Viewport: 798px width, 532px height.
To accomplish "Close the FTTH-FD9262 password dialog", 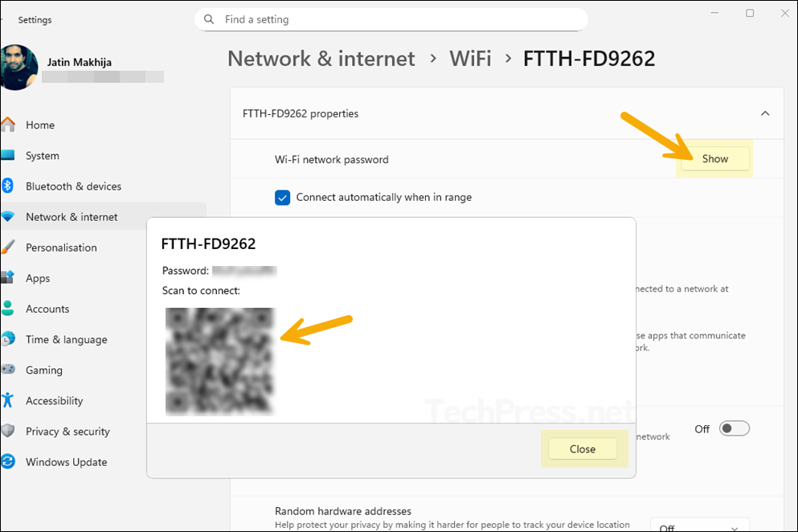I will pos(582,449).
